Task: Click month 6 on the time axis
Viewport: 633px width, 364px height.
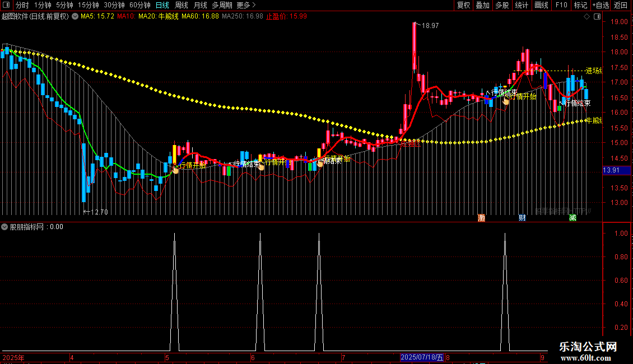Action: point(253,357)
